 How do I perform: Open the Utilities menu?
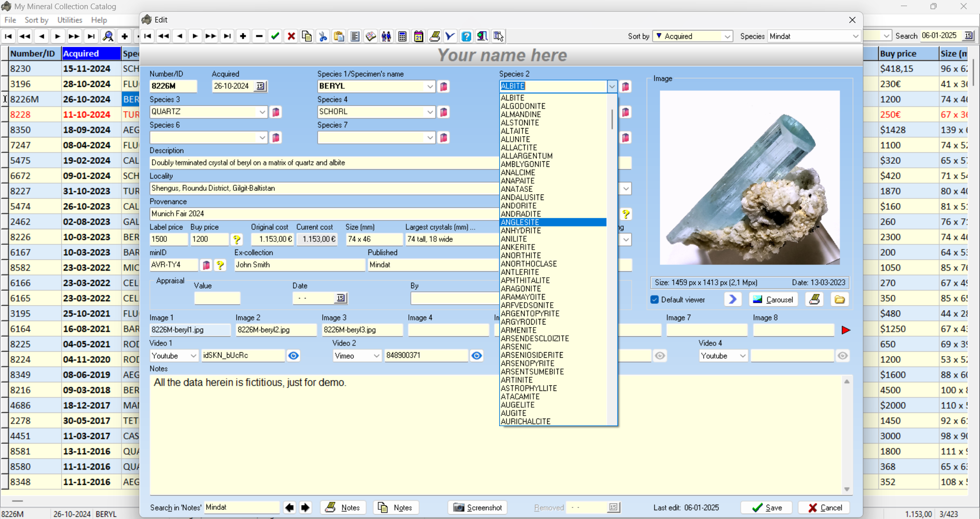[69, 20]
